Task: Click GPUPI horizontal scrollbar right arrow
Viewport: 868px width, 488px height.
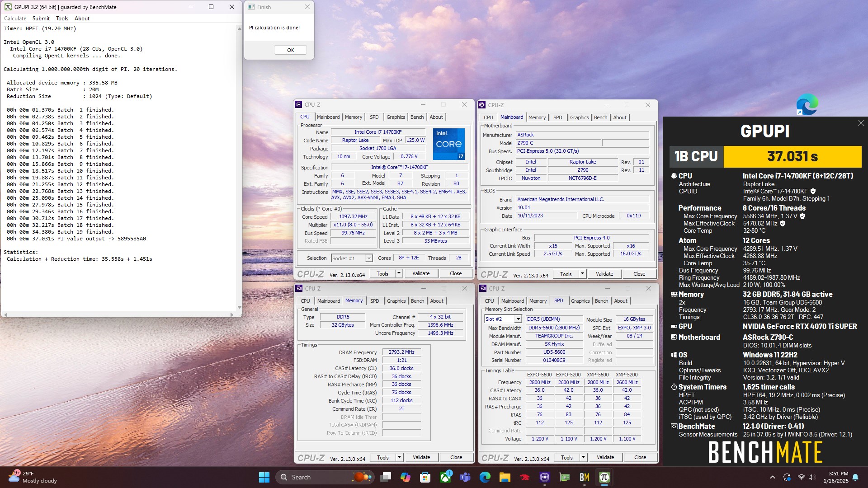Action: pyautogui.click(x=232, y=314)
